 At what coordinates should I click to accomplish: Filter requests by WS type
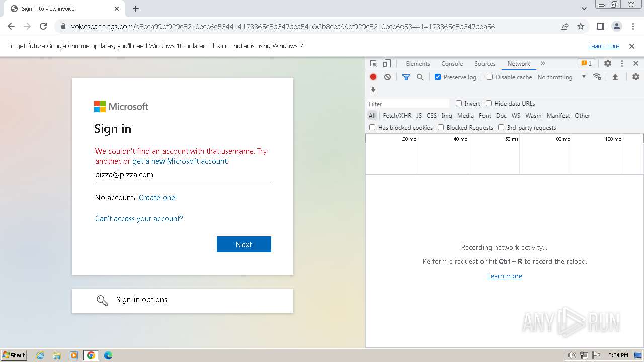tap(516, 115)
